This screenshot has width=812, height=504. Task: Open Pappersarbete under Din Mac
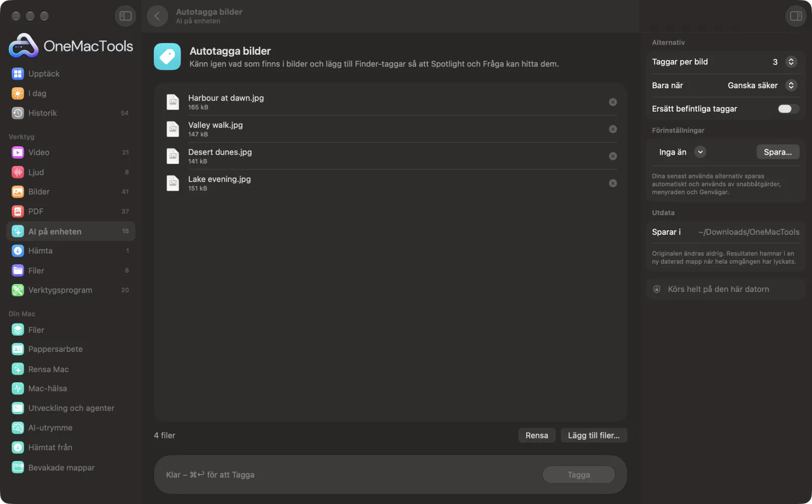point(71,349)
